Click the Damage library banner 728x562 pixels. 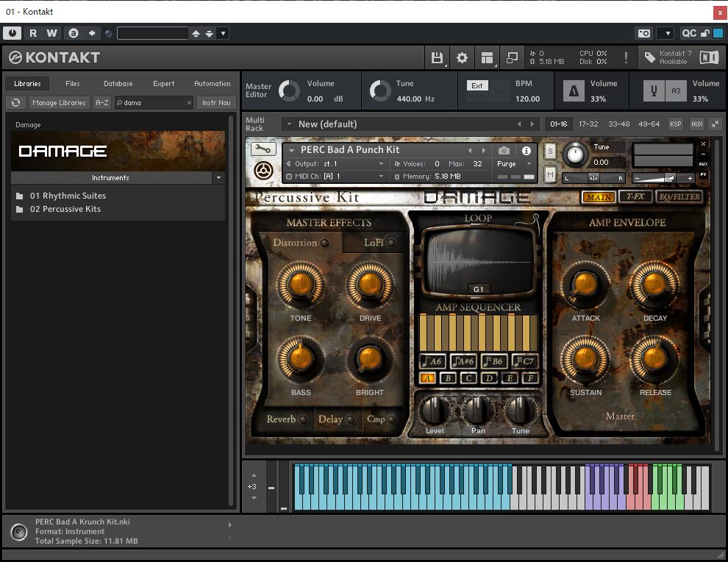click(118, 151)
